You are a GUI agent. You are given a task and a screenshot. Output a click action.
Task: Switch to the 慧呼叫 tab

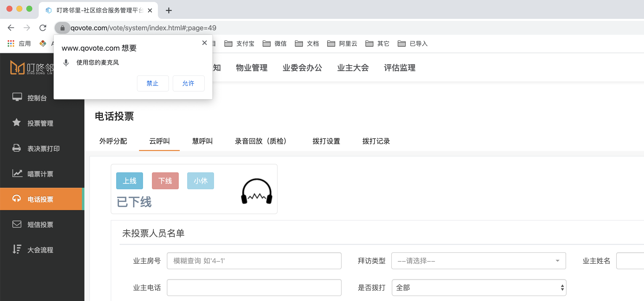pos(202,141)
